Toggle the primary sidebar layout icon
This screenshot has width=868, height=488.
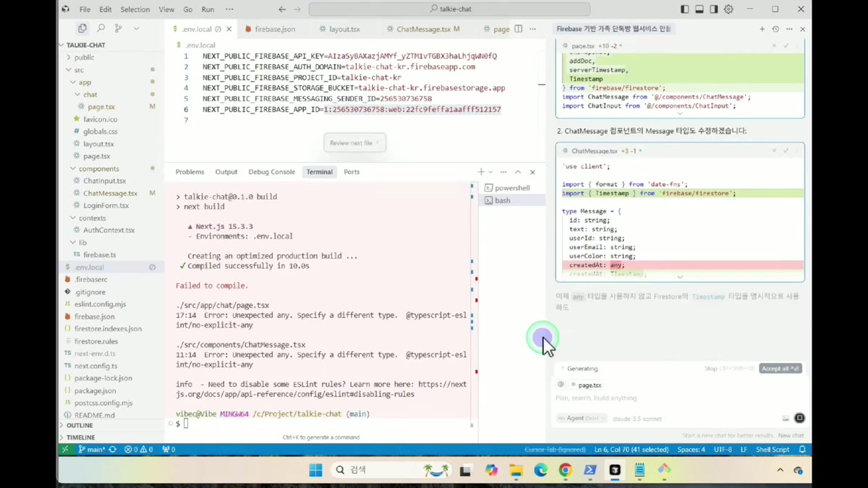point(685,9)
